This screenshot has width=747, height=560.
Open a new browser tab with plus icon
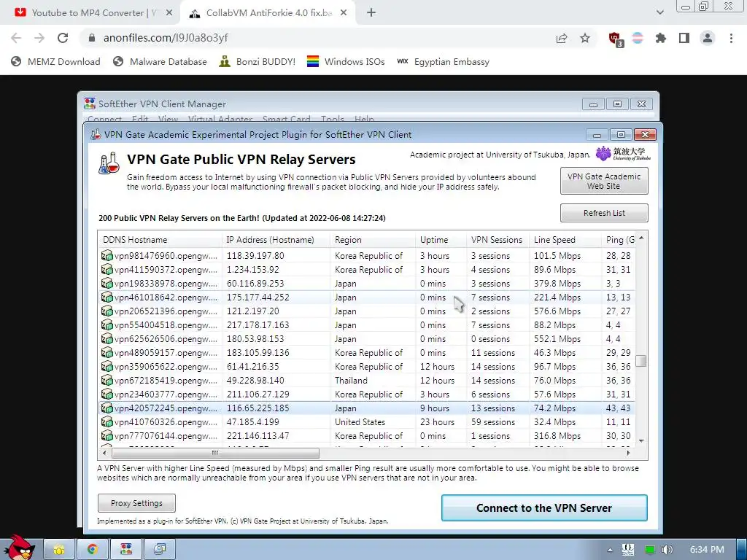tap(371, 13)
